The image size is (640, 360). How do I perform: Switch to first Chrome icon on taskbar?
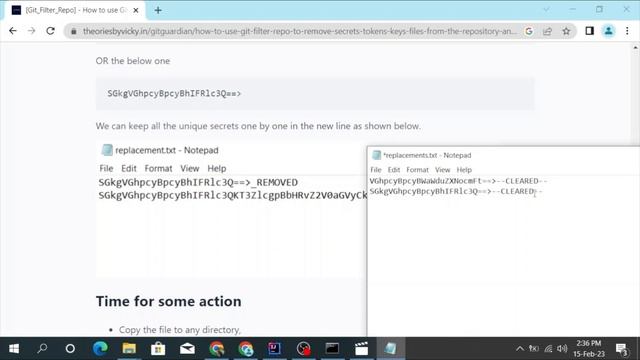pyautogui.click(x=216, y=349)
